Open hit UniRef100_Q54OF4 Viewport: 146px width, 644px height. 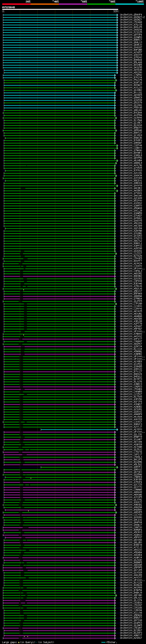(x=131, y=15)
